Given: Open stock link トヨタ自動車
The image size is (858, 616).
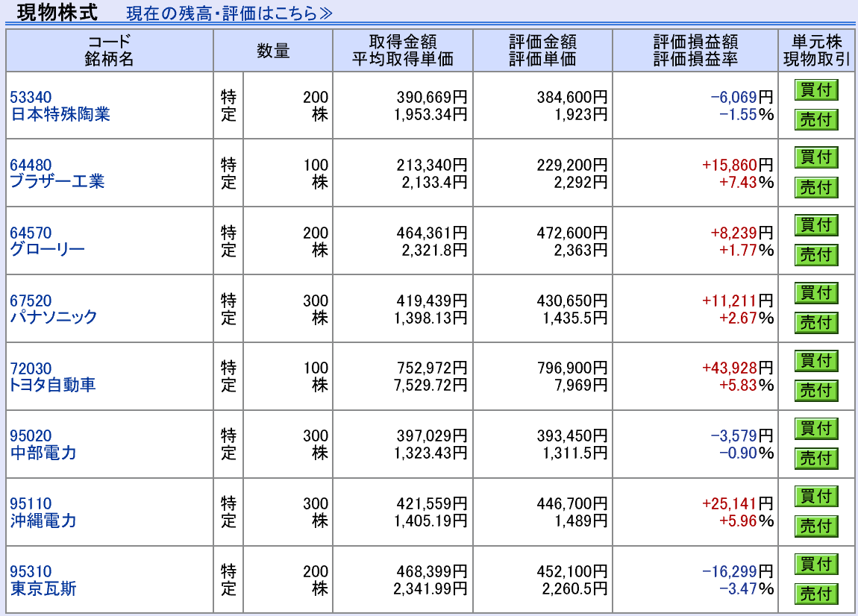Looking at the screenshot, I should [x=53, y=385].
